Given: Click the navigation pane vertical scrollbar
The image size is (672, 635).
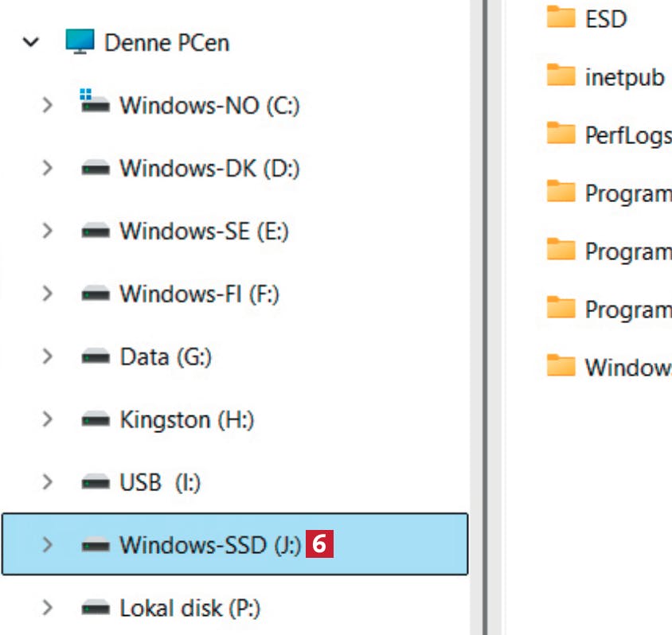Looking at the screenshot, I should pyautogui.click(x=479, y=317).
